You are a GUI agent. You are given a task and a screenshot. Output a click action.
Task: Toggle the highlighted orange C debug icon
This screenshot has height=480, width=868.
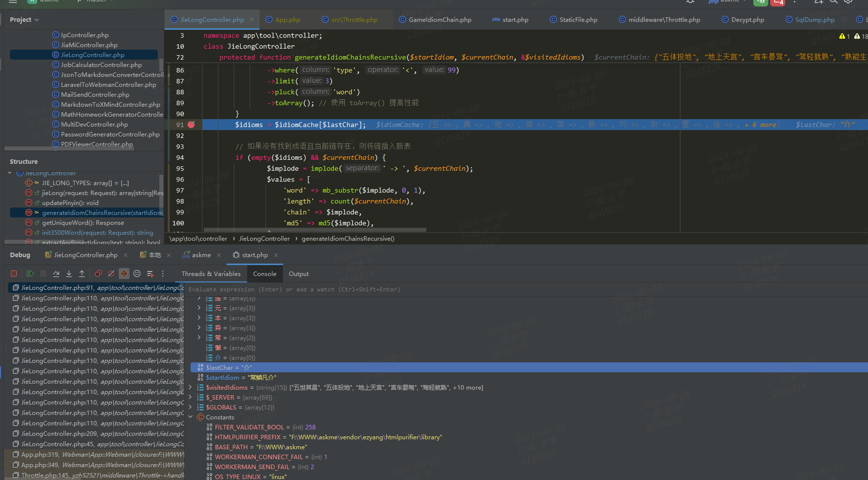pyautogui.click(x=124, y=274)
